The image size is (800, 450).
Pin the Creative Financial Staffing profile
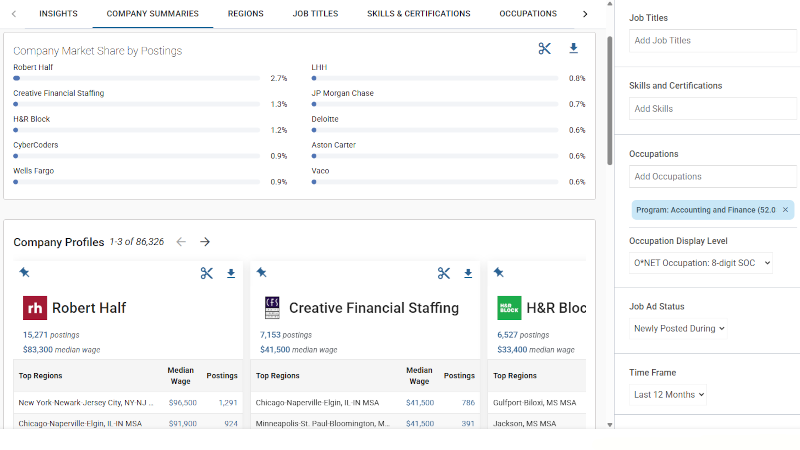[261, 272]
